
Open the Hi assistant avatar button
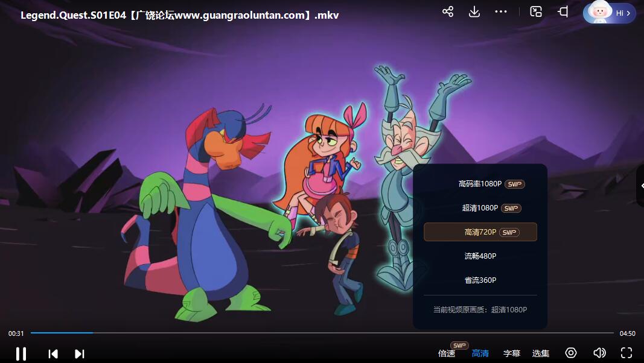(x=609, y=13)
